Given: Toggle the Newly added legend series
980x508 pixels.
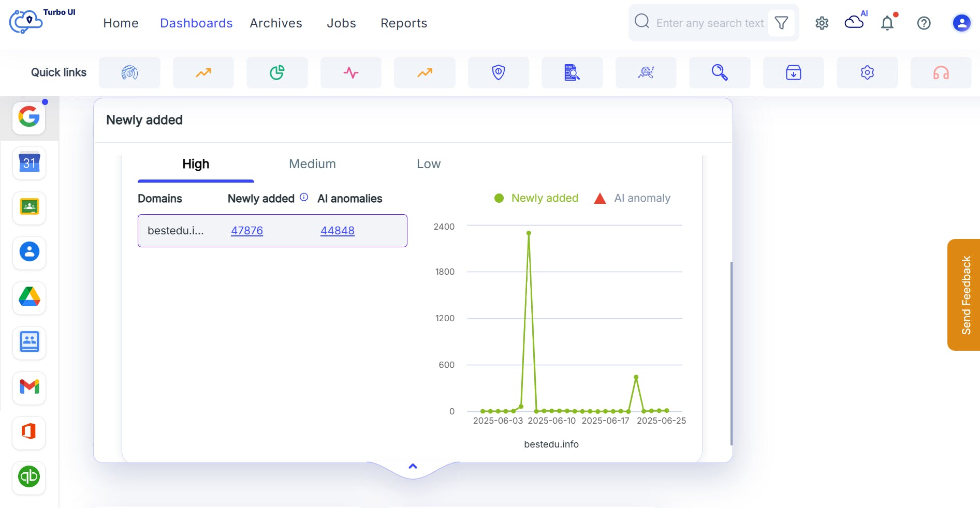Looking at the screenshot, I should 536,198.
